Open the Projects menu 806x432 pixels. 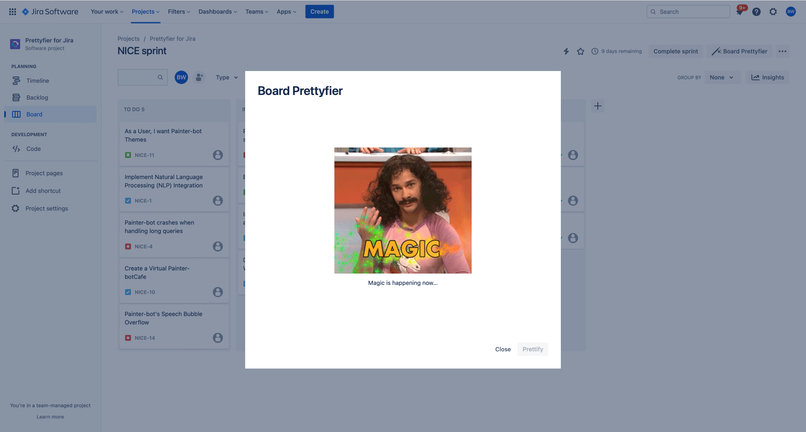145,11
